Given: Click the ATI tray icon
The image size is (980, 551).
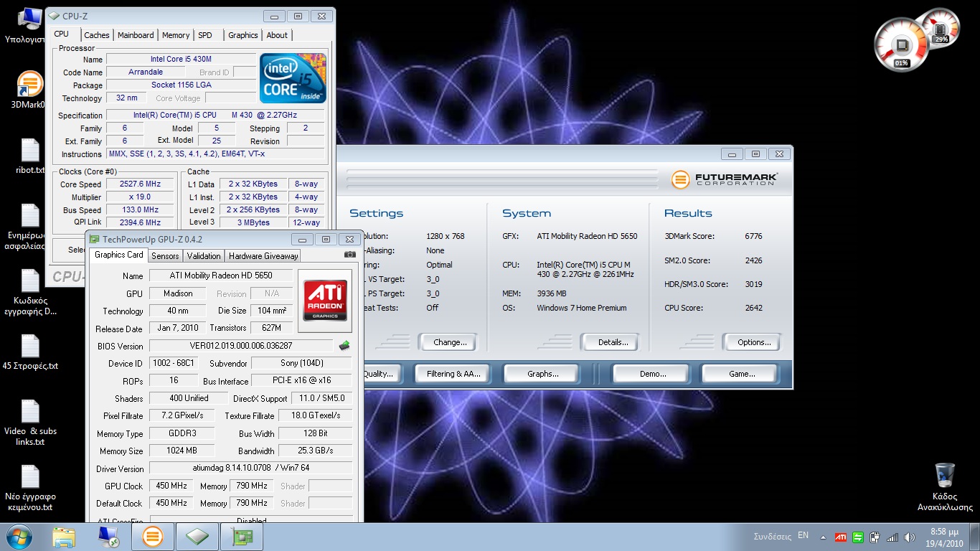Looking at the screenshot, I should [x=840, y=537].
